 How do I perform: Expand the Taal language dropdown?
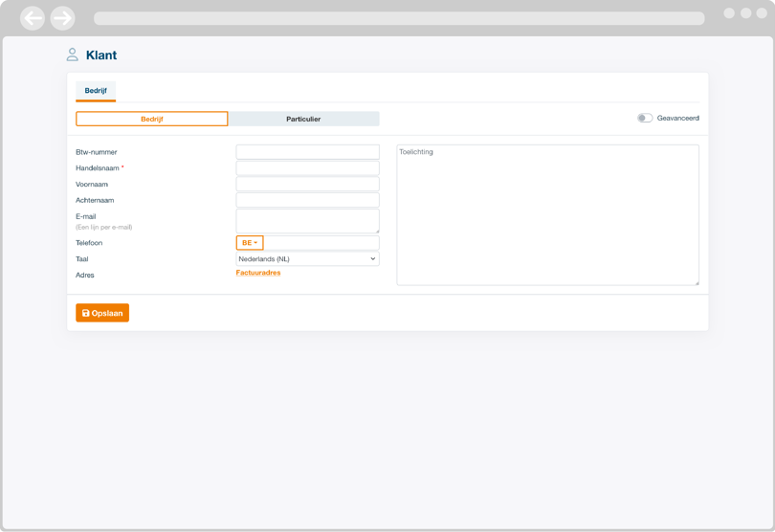[x=307, y=259]
